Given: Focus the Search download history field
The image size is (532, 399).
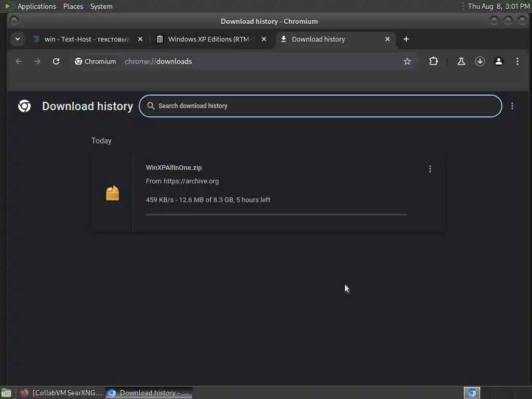Looking at the screenshot, I should tap(320, 106).
